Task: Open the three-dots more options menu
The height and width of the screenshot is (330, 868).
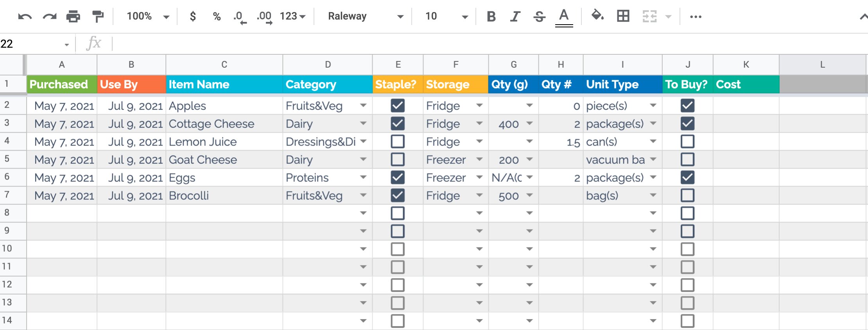Action: 696,16
